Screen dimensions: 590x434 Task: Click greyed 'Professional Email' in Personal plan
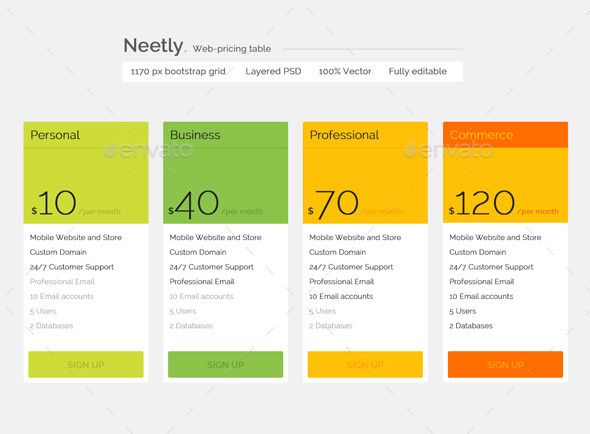tap(62, 282)
